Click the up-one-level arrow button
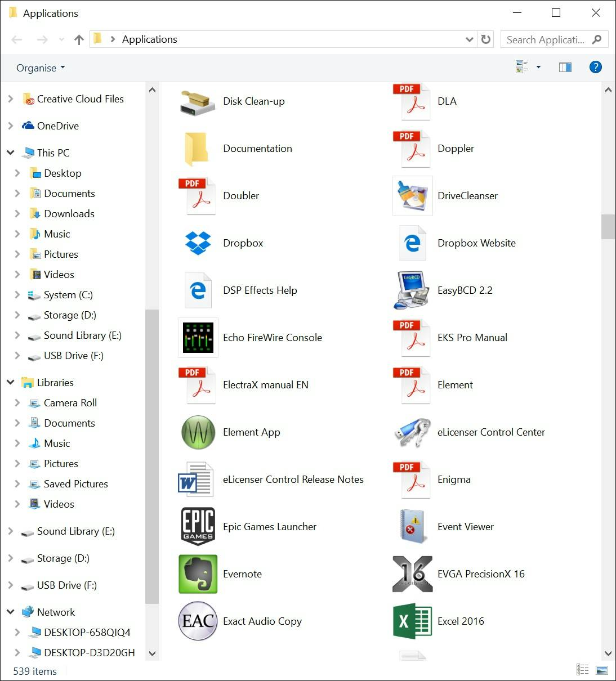Screen dimensions: 616x681 [79, 39]
